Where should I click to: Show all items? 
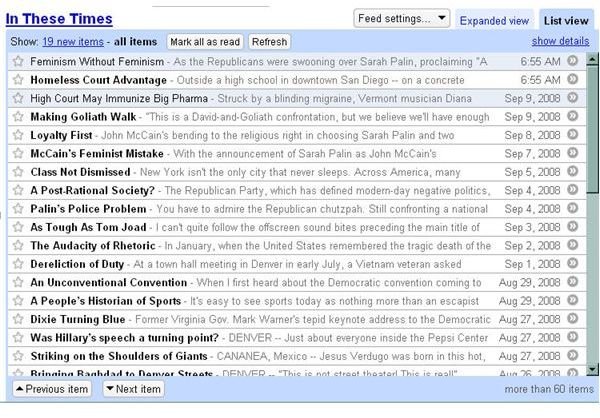(135, 41)
